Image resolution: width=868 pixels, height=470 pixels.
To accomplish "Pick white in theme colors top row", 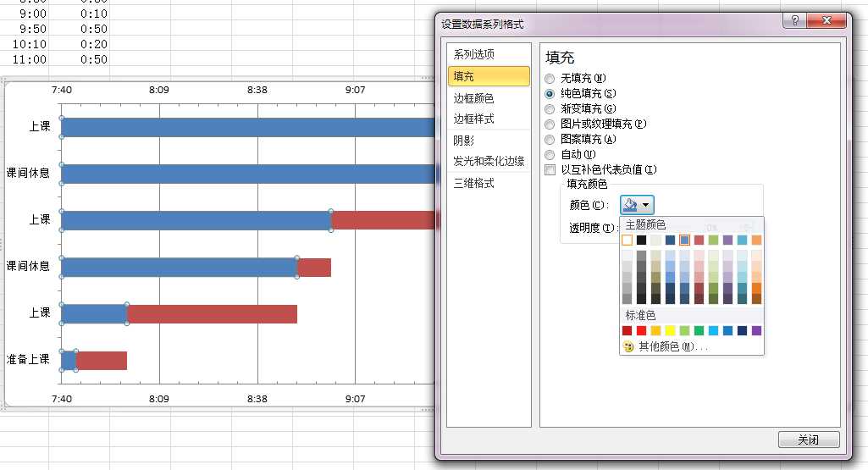I will pos(628,240).
